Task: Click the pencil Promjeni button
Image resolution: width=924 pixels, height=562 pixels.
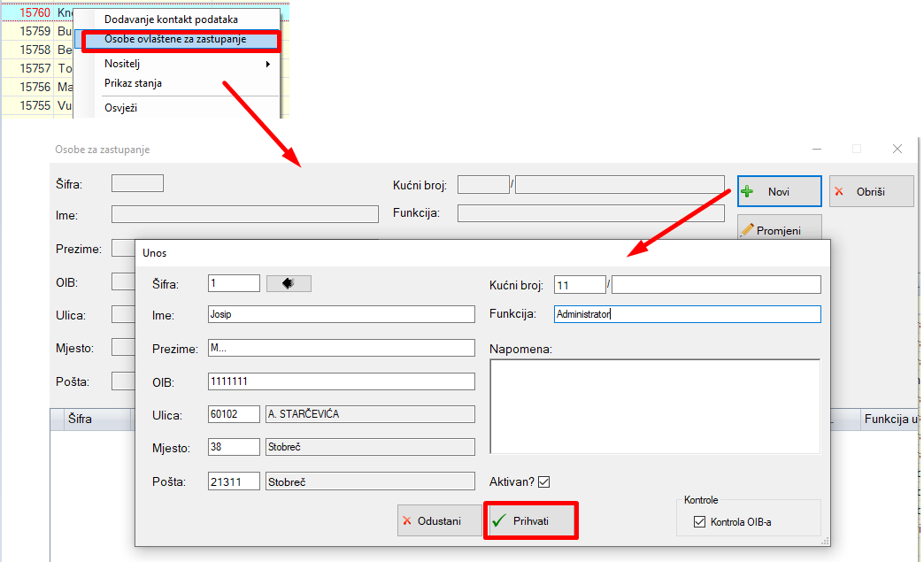Action: point(779,230)
